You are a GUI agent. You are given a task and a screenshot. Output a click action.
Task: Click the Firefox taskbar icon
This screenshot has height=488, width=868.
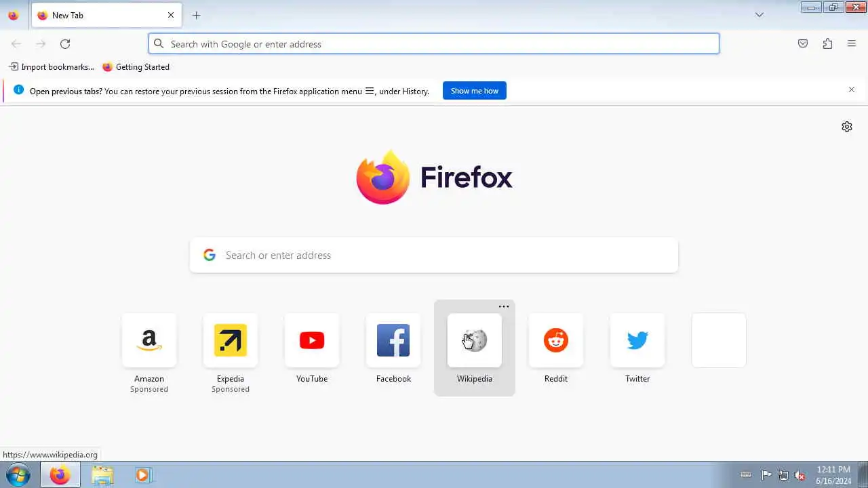point(60,475)
